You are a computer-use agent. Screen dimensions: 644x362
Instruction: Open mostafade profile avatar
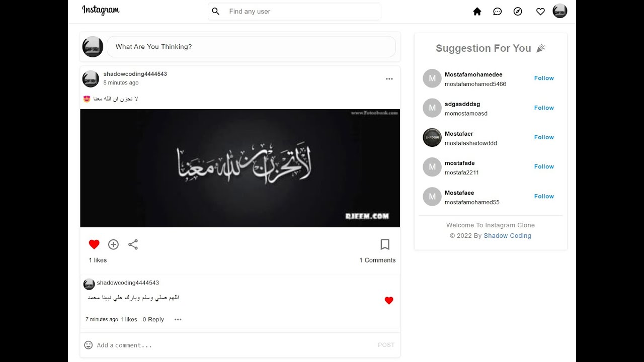(x=432, y=167)
